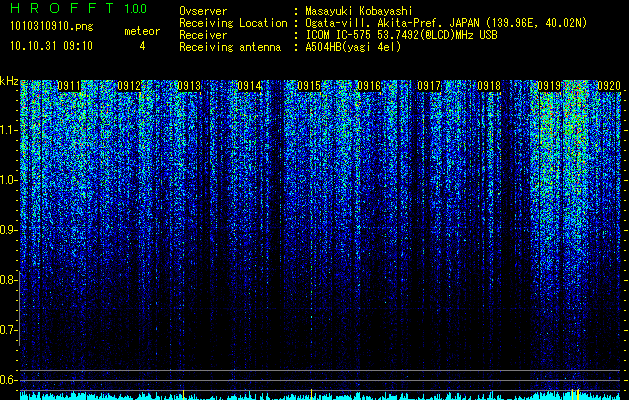Image resolution: width=629 pixels, height=400 pixels.
Task: Click the 1.1 frequency axis label
Action: 8,130
